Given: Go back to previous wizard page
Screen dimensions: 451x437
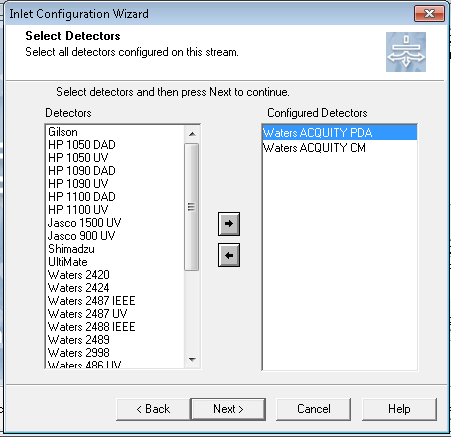Looking at the screenshot, I should 153,409.
